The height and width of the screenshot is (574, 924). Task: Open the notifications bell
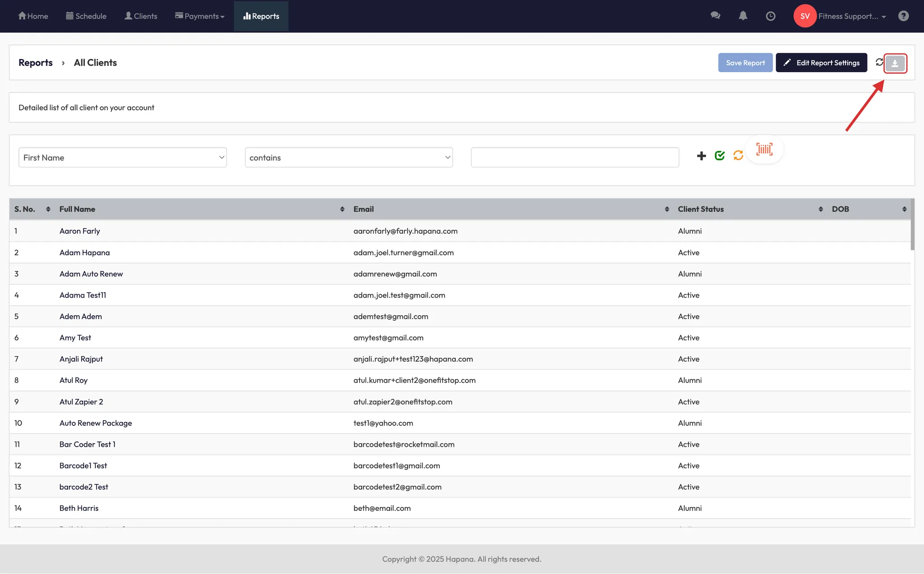(x=743, y=16)
